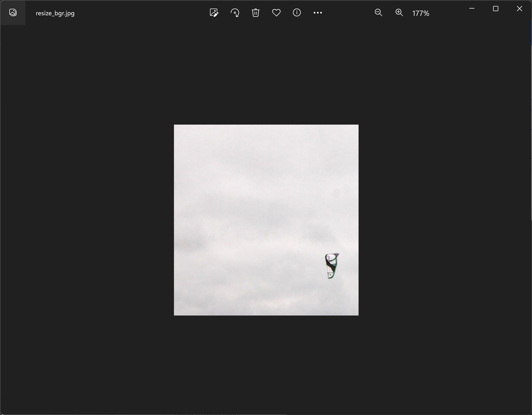532x415 pixels.
Task: Delete the photo using the trash icon
Action: pos(255,13)
